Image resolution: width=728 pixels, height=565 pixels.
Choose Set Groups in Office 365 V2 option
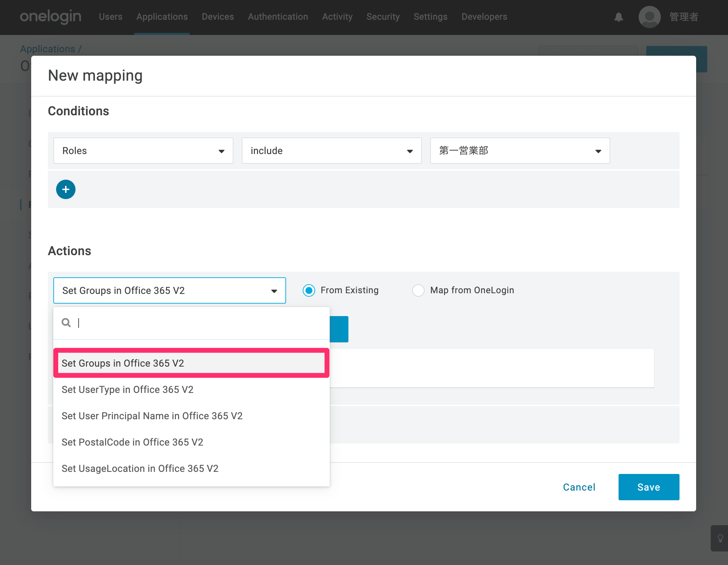192,363
